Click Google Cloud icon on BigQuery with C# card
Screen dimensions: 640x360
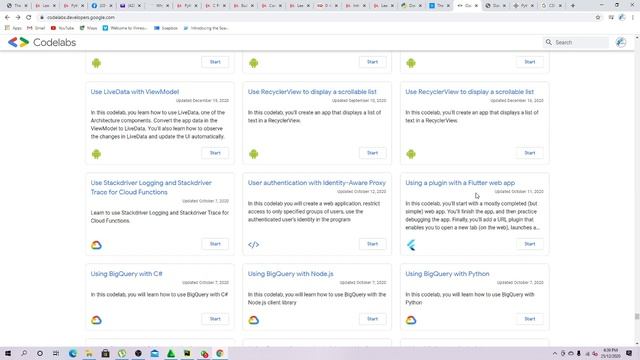click(x=96, y=320)
